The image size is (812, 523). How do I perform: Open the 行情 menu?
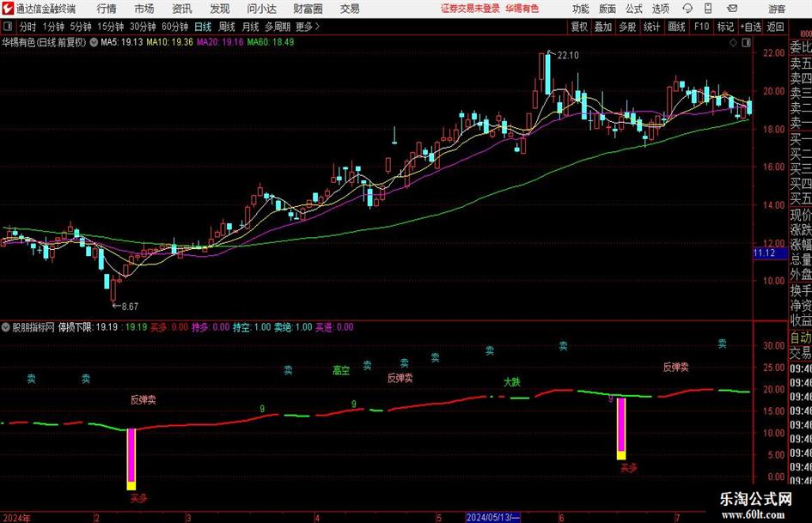pyautogui.click(x=107, y=9)
